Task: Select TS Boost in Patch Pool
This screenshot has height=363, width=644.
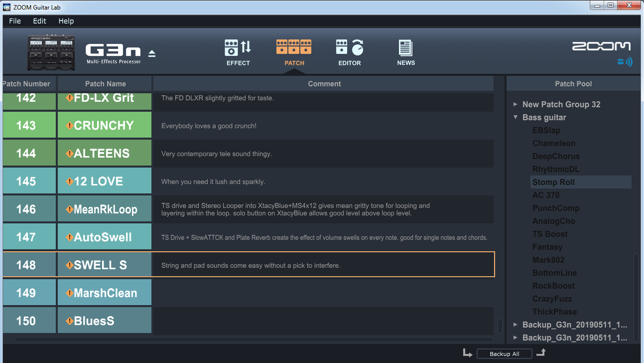Action: (550, 234)
